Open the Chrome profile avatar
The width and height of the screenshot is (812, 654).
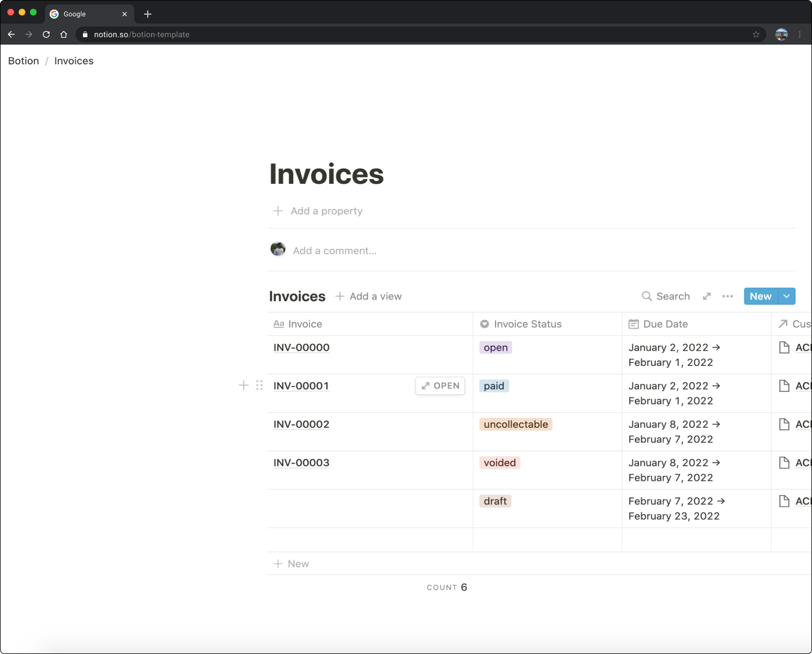click(x=781, y=34)
